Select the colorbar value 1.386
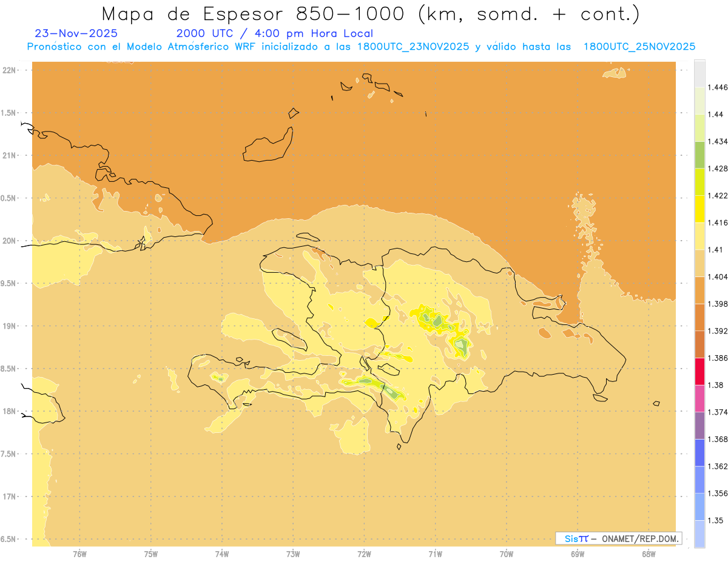Image resolution: width=728 pixels, height=562 pixels. (718, 358)
